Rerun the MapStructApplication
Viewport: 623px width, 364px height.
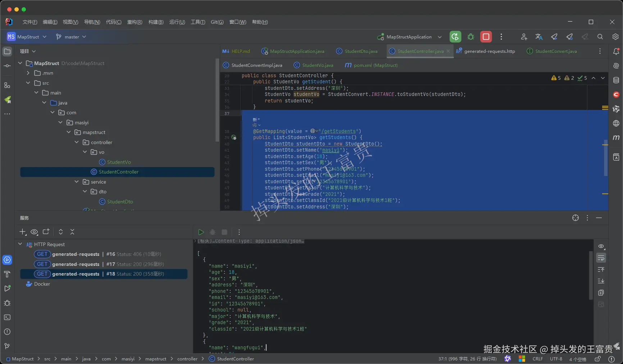(455, 37)
